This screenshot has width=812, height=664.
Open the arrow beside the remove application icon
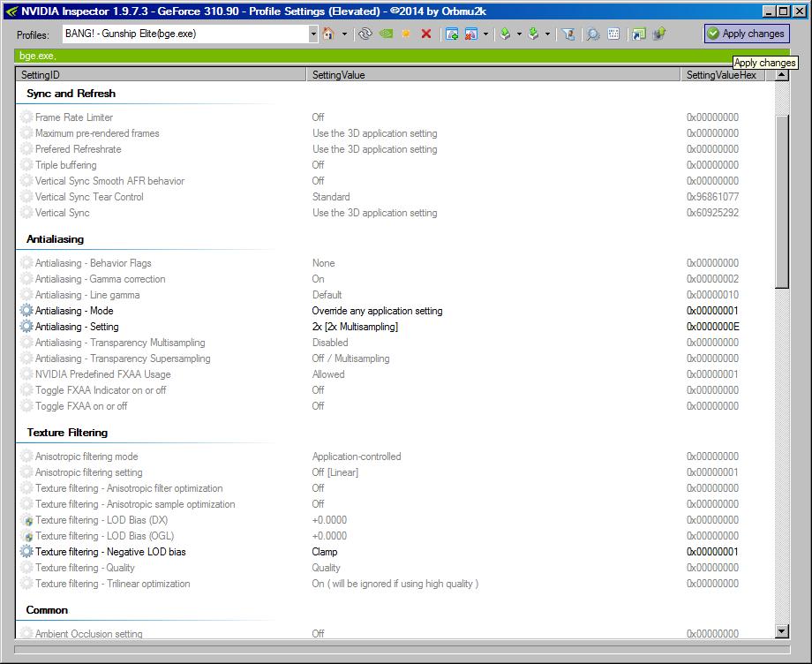click(x=485, y=34)
